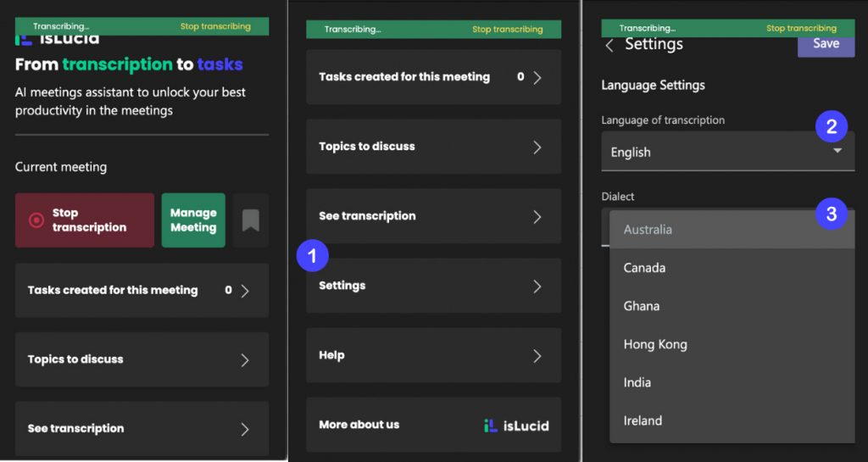
Task: Click the Dialect label
Action: pyautogui.click(x=618, y=197)
